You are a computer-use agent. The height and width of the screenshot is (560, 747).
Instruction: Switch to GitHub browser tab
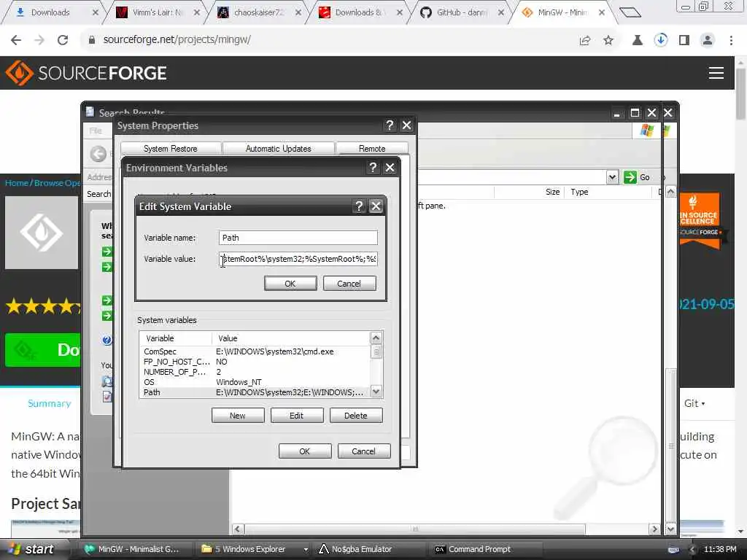pyautogui.click(x=461, y=12)
